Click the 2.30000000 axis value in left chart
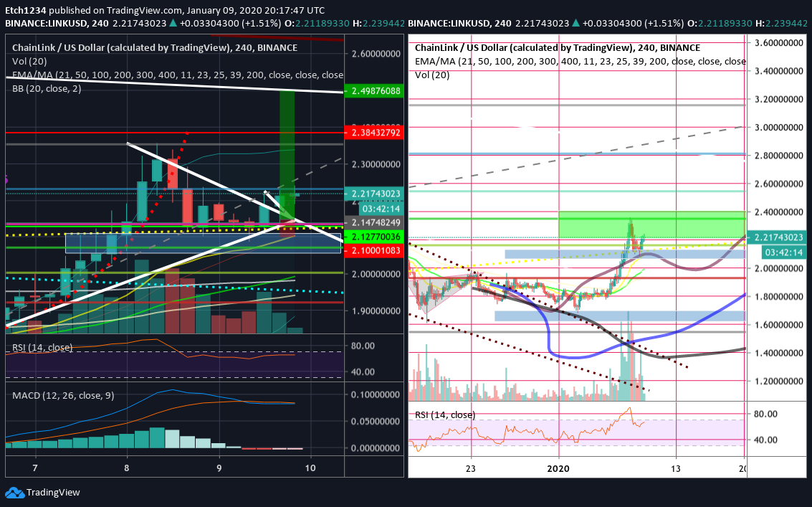Image resolution: width=812 pixels, height=507 pixels. [x=376, y=164]
